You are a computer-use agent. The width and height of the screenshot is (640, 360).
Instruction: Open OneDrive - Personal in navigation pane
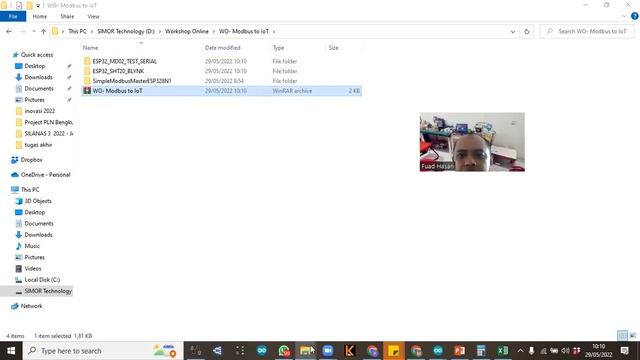click(45, 175)
